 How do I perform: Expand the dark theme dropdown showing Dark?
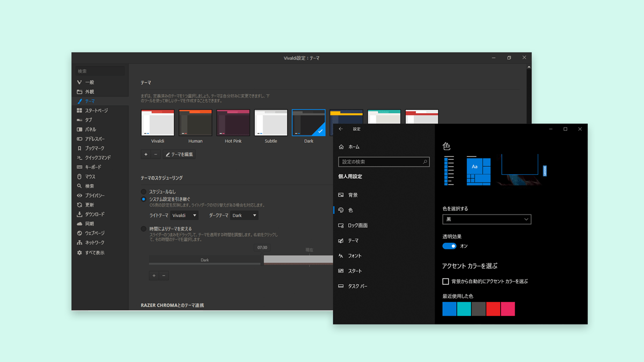(x=244, y=216)
